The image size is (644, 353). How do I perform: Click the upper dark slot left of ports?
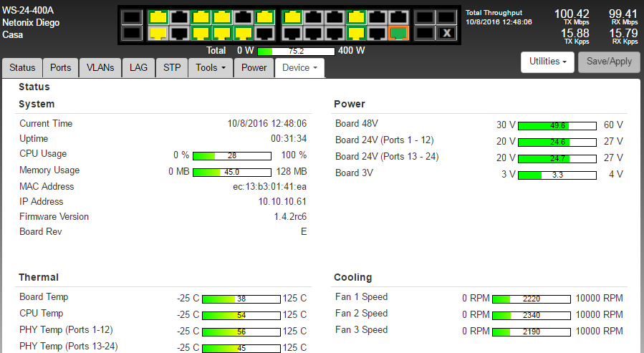coord(131,16)
